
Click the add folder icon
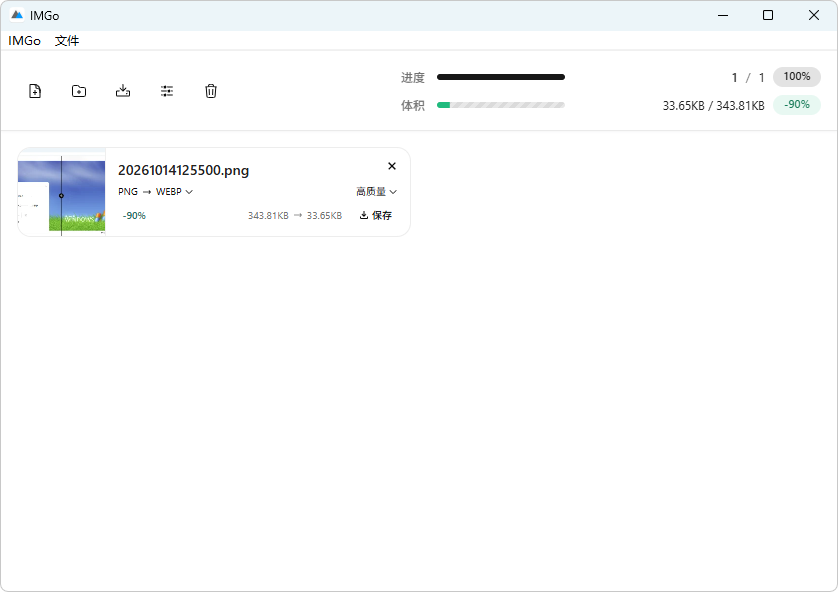[x=79, y=91]
